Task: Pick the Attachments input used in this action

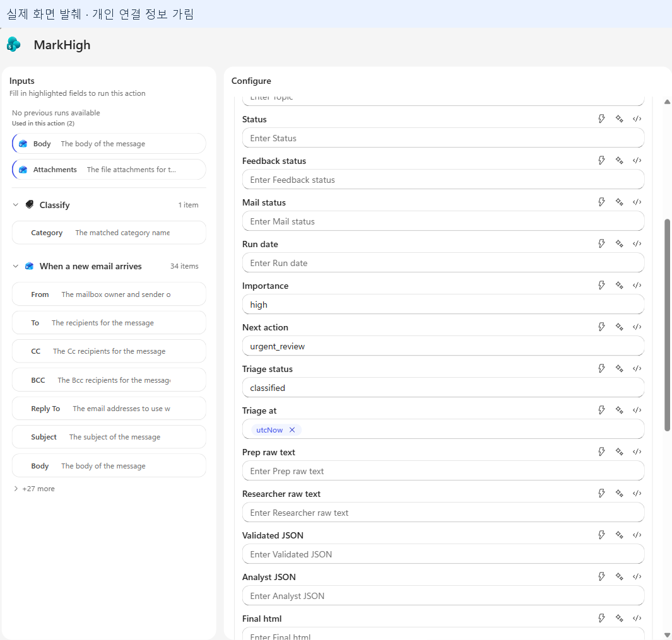Action: coord(109,170)
